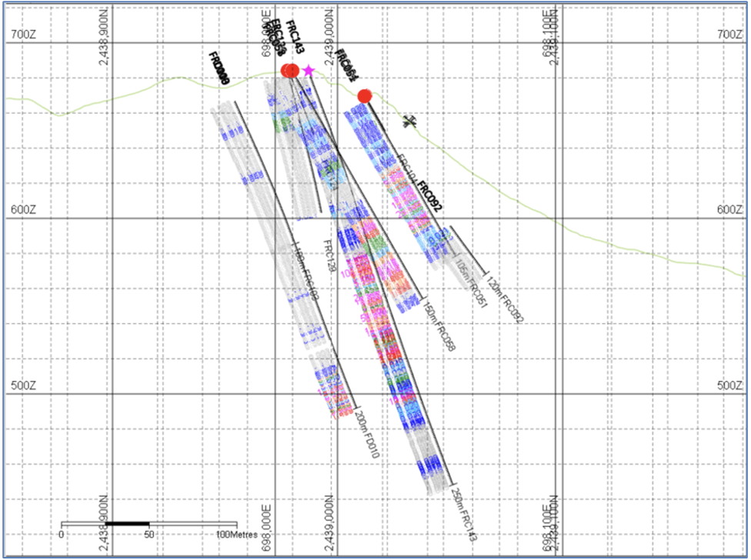Select the 600Z elevation label on left edge
751x560 pixels.
23,210
